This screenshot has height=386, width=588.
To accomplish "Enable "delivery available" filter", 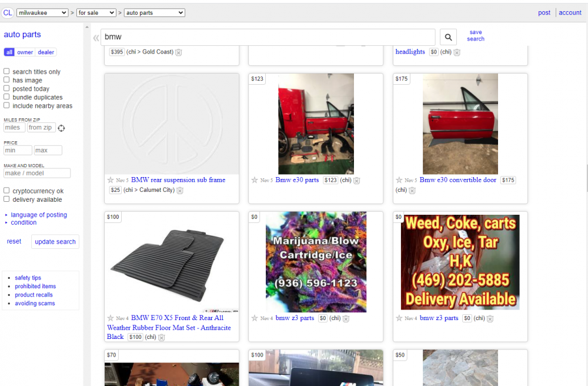I will (x=6, y=199).
